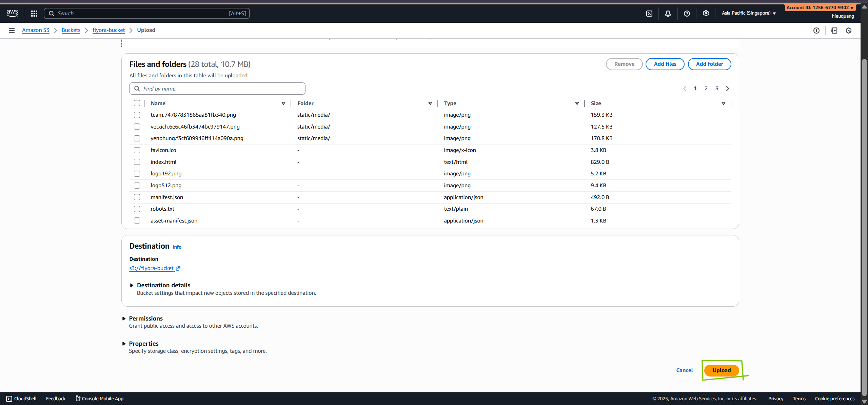868x405 pixels.
Task: Navigate to Buckets via the breadcrumb
Action: coord(71,30)
